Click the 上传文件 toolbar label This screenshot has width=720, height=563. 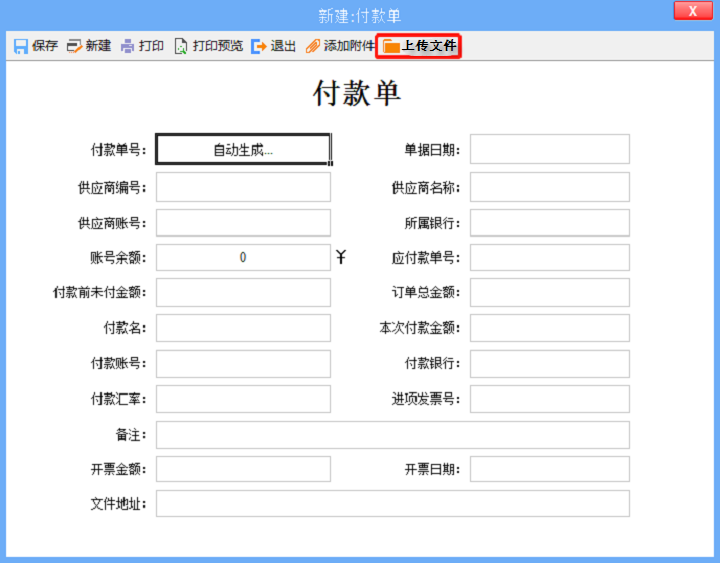tap(429, 46)
